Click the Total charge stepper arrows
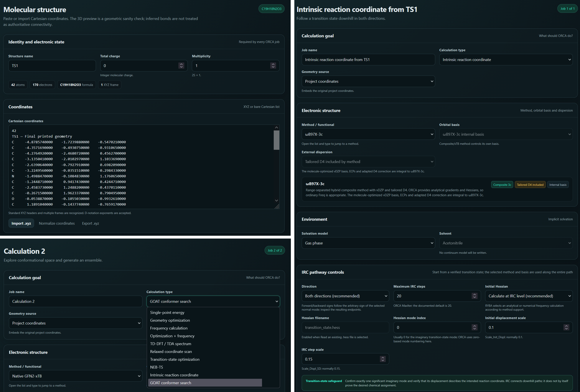The width and height of the screenshot is (580, 392). pos(181,66)
